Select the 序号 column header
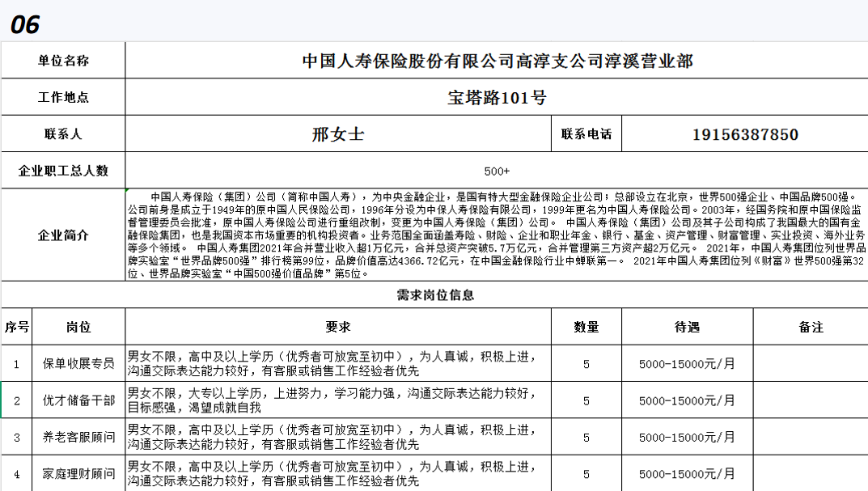 (x=17, y=327)
